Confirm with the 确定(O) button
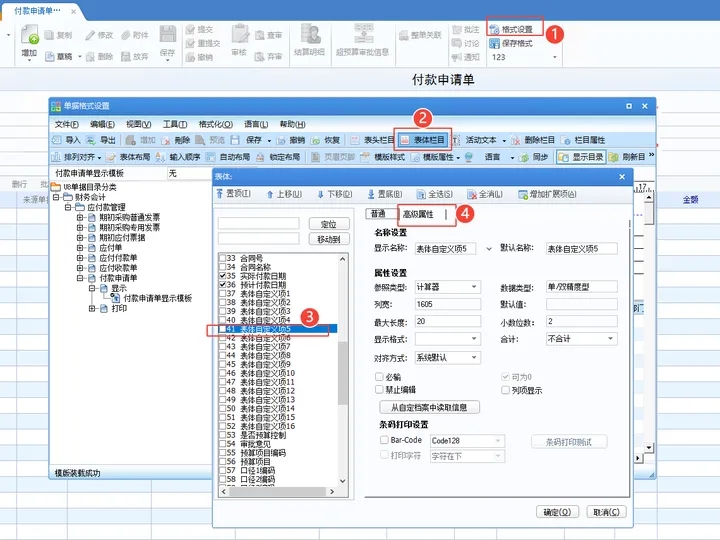 coord(557,512)
